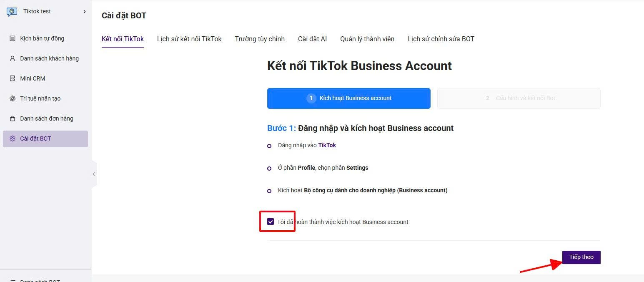Switch to Lịch sử kết nối TikTok tab

click(189, 39)
